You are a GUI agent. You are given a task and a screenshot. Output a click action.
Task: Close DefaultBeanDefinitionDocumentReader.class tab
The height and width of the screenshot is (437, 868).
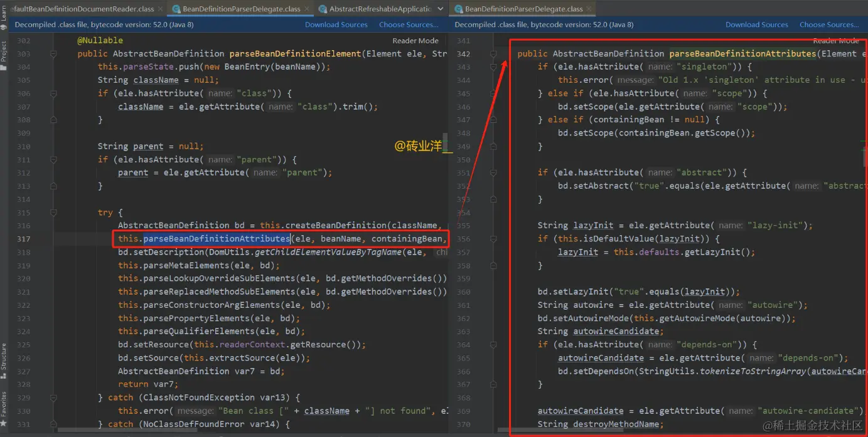click(x=159, y=9)
